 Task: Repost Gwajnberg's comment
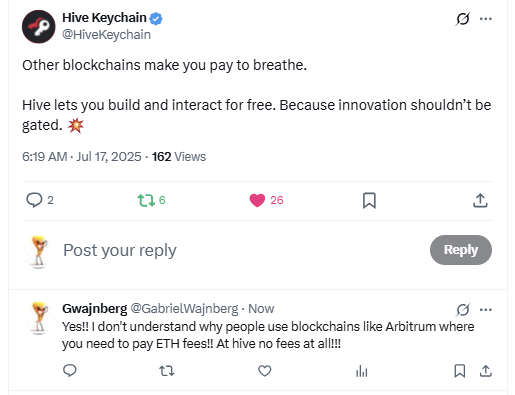(167, 371)
